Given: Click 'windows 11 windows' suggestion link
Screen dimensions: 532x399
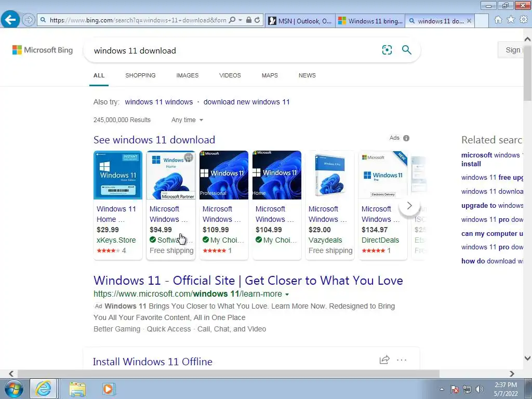Looking at the screenshot, I should [x=159, y=102].
